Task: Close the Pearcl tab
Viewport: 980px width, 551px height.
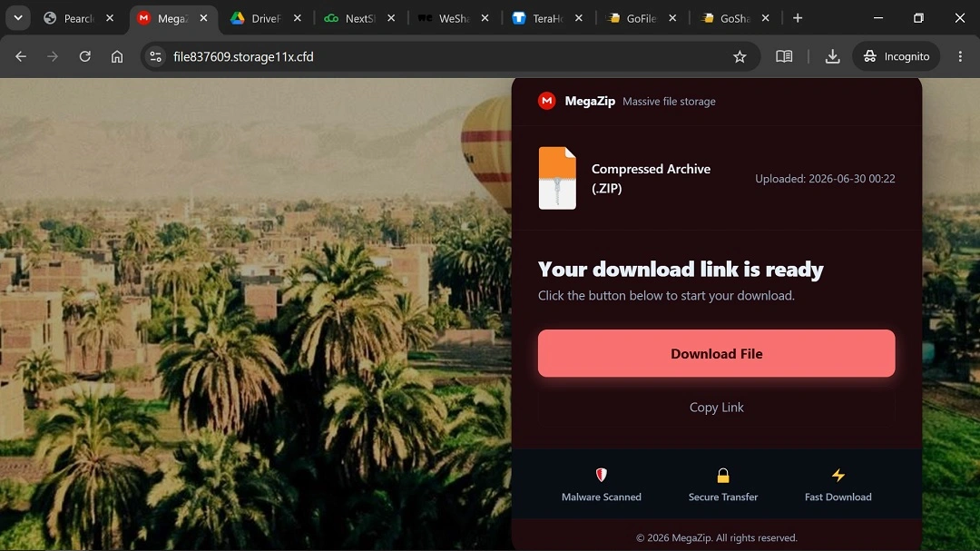Action: coord(110,18)
